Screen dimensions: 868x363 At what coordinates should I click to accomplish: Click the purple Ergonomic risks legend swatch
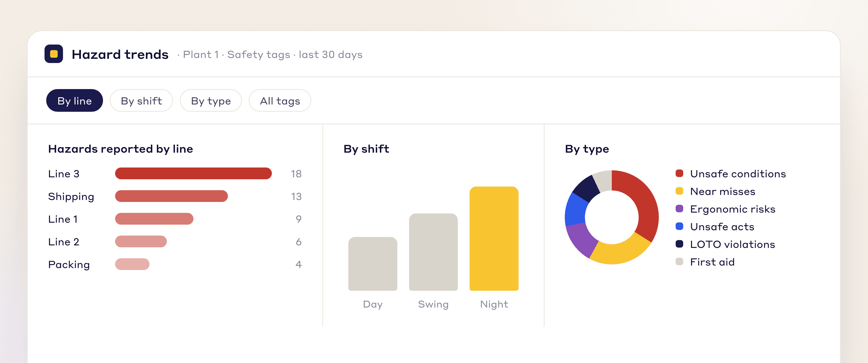click(679, 209)
